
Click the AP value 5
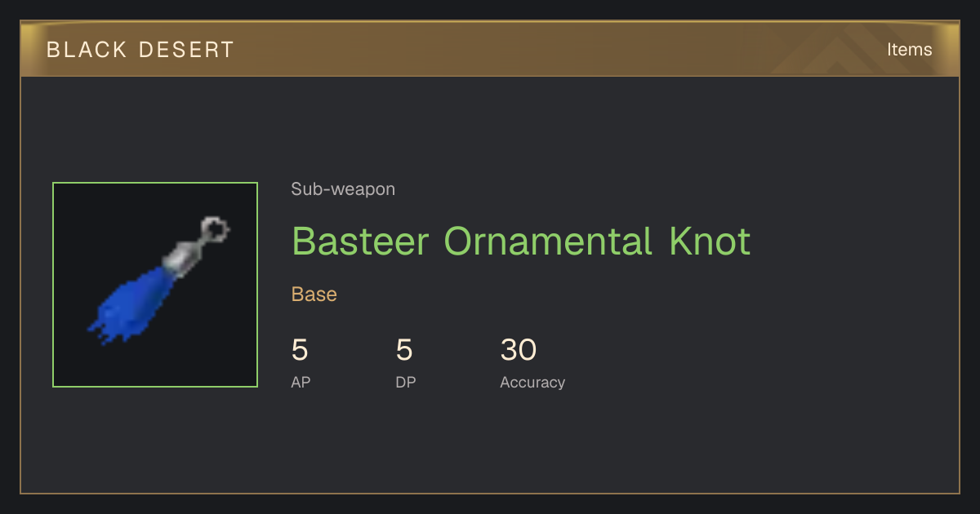point(300,350)
